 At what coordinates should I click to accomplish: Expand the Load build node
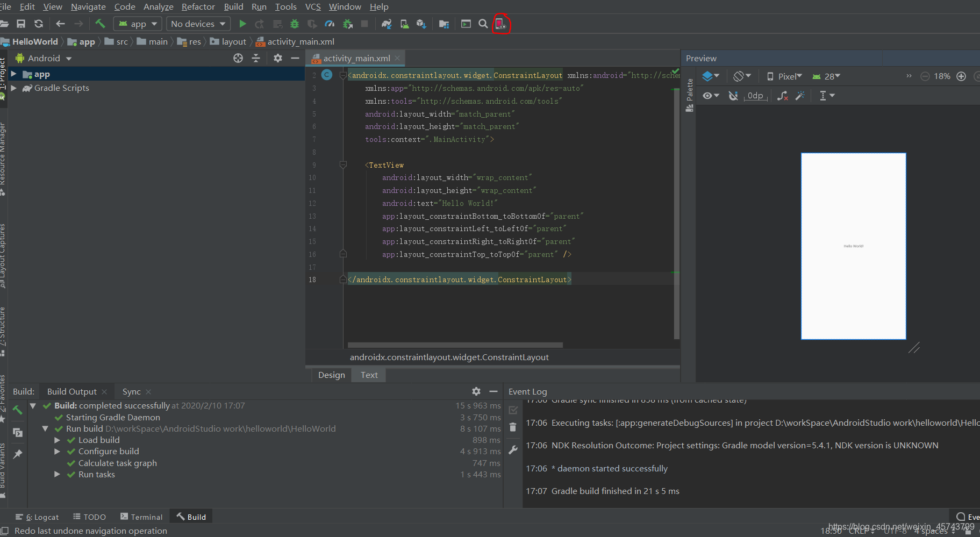point(57,440)
